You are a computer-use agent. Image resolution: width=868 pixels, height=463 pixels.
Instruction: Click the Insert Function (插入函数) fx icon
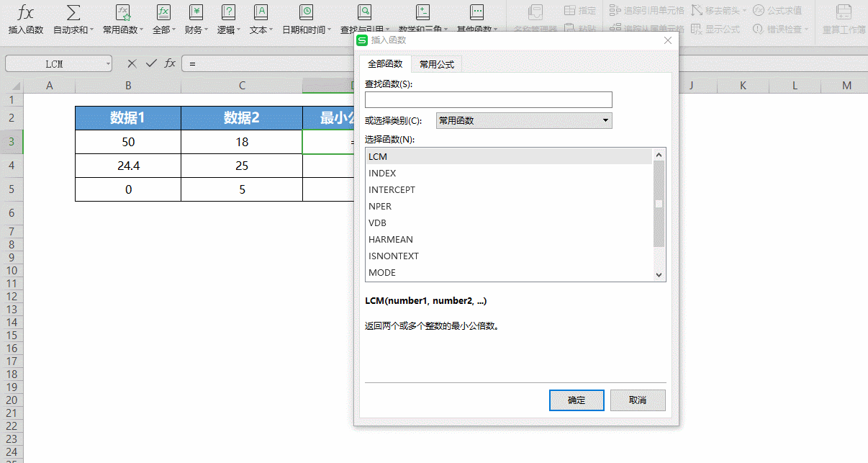(x=26, y=12)
